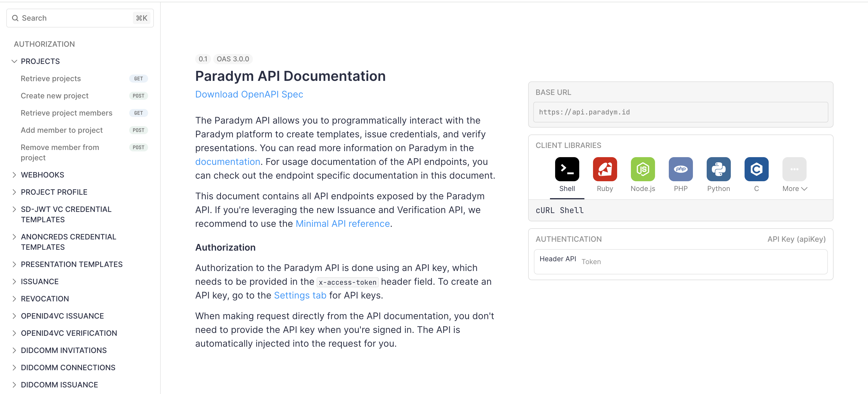868x394 pixels.
Task: Expand the DIDCOMM INVITATIONS section
Action: (14, 350)
